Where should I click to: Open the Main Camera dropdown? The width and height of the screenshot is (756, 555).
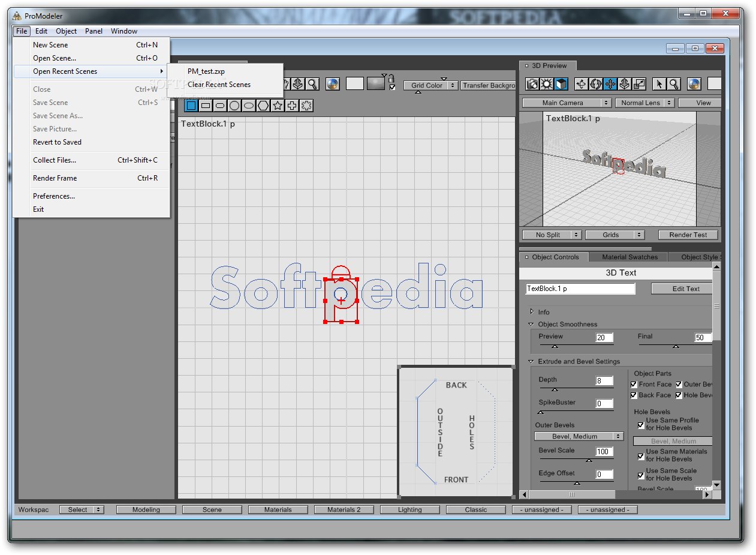point(567,103)
